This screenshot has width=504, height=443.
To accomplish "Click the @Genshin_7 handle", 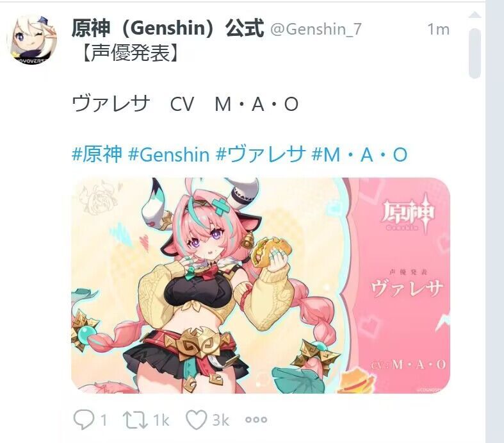I will [316, 29].
